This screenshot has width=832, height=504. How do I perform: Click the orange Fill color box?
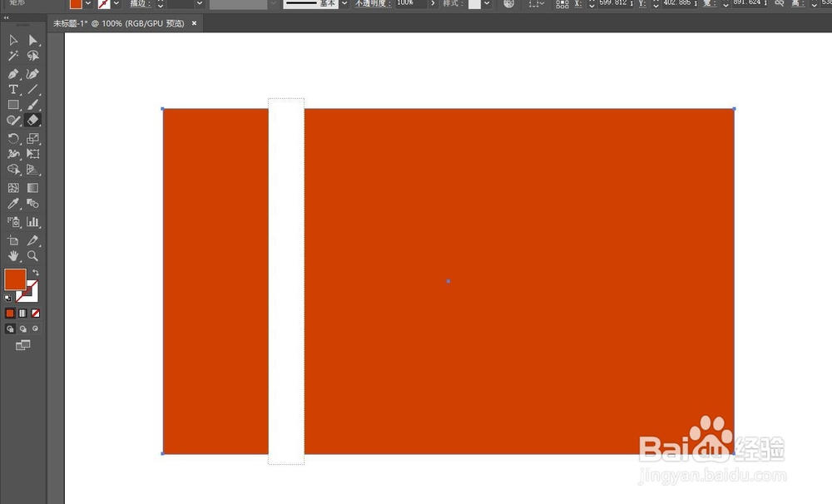coord(15,279)
